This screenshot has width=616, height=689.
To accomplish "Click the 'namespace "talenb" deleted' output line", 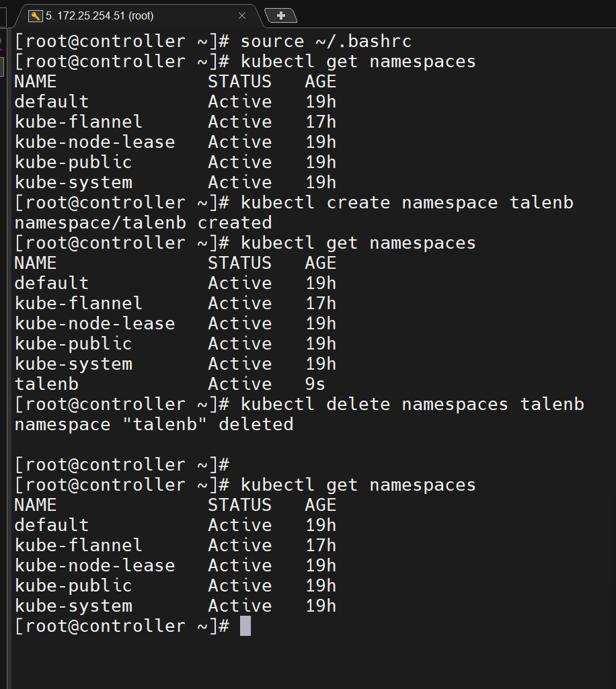I will pyautogui.click(x=154, y=424).
